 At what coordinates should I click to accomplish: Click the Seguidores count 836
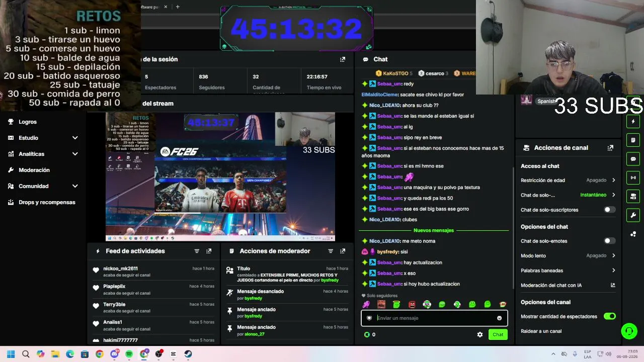click(203, 77)
